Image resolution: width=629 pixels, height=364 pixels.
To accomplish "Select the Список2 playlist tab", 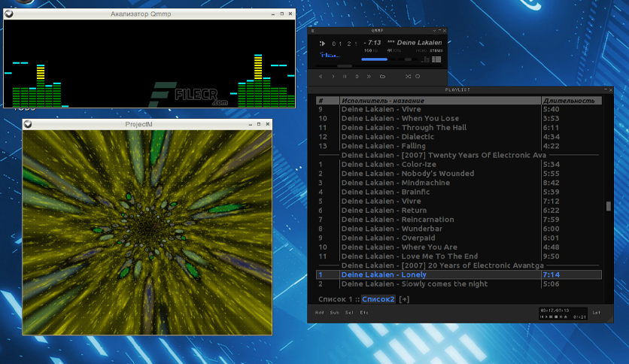I will point(378,299).
